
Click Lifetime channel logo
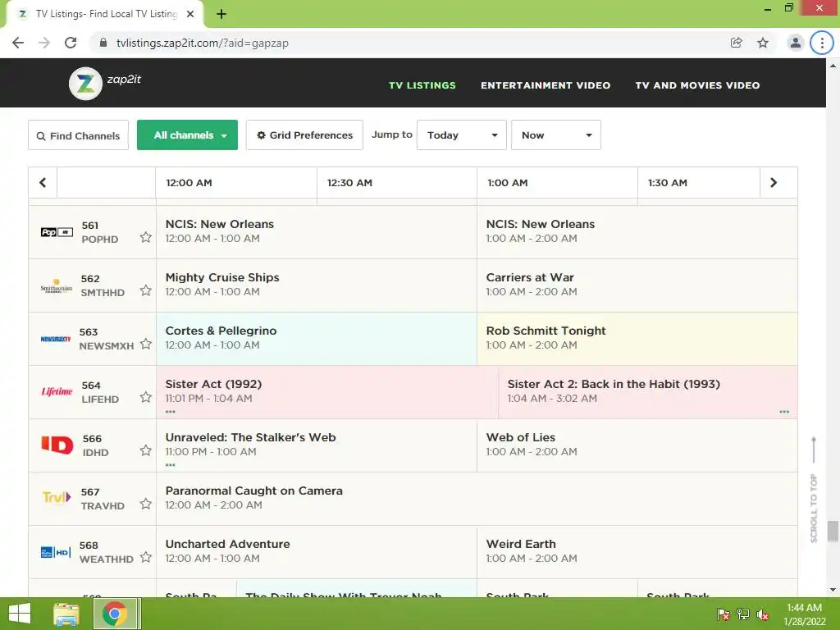point(57,391)
